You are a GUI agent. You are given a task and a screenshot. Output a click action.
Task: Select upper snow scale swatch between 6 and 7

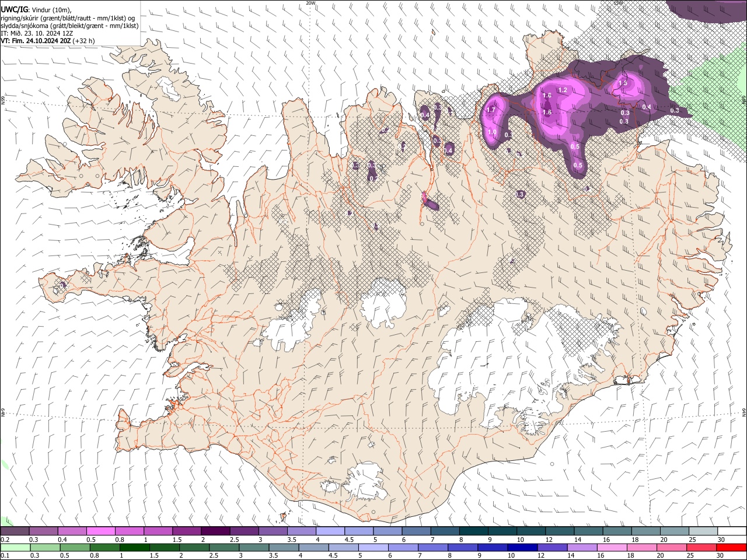[x=416, y=531]
